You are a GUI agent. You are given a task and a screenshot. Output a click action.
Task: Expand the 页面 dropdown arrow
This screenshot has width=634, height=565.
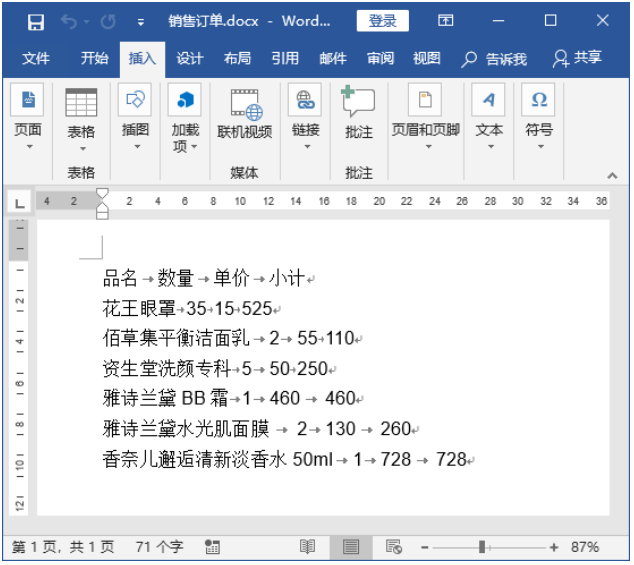click(x=29, y=147)
